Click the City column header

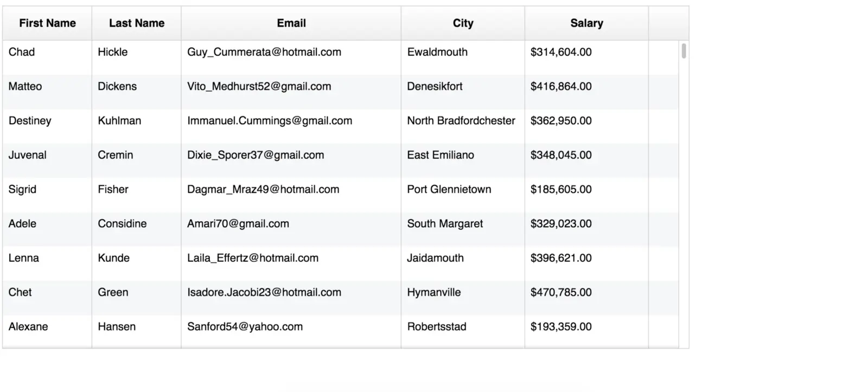coord(463,23)
